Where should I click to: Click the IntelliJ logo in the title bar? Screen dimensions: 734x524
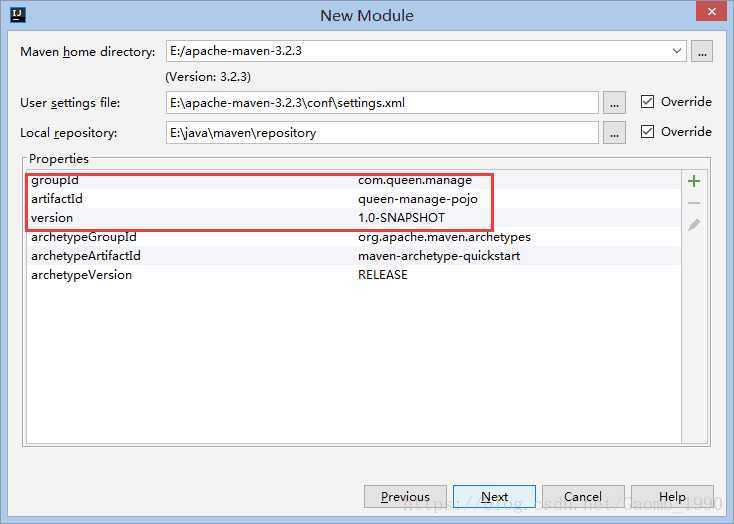tap(18, 15)
